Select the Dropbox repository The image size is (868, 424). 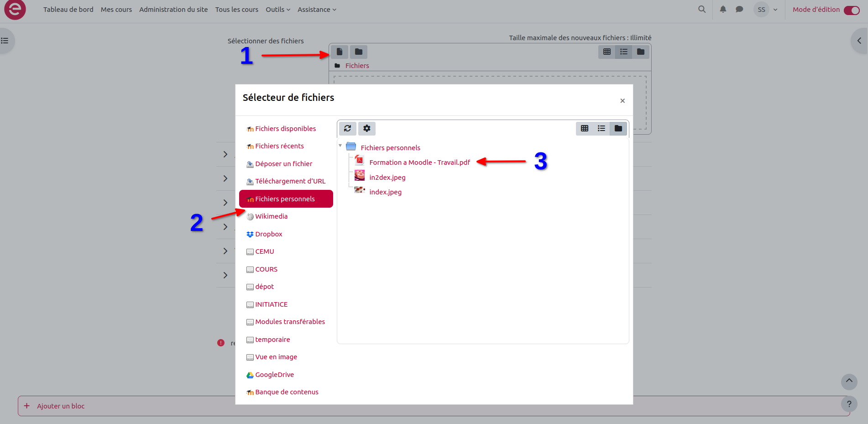268,234
